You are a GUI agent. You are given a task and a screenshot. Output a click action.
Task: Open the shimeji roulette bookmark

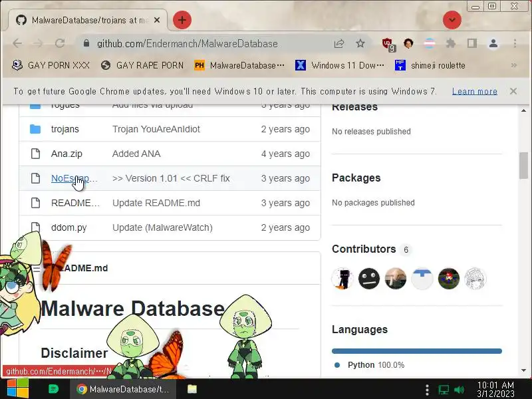tap(430, 65)
